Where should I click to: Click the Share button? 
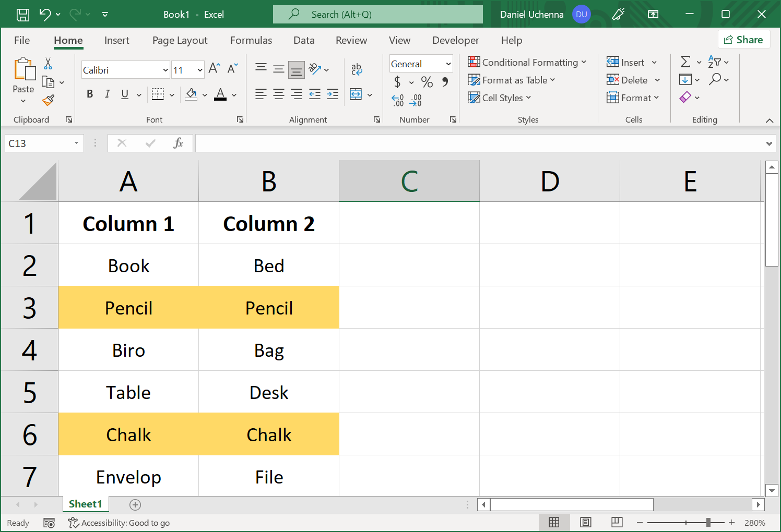(x=744, y=39)
